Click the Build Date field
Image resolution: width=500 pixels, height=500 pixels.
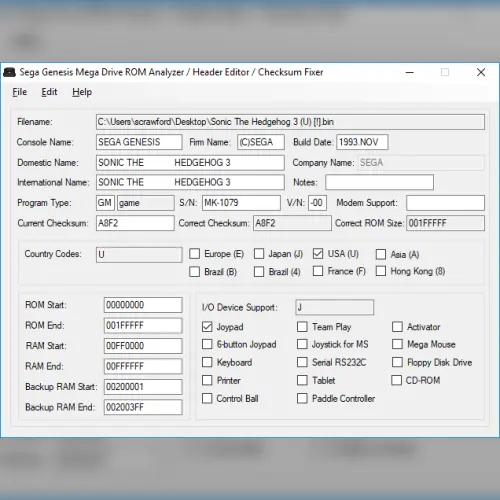(362, 142)
